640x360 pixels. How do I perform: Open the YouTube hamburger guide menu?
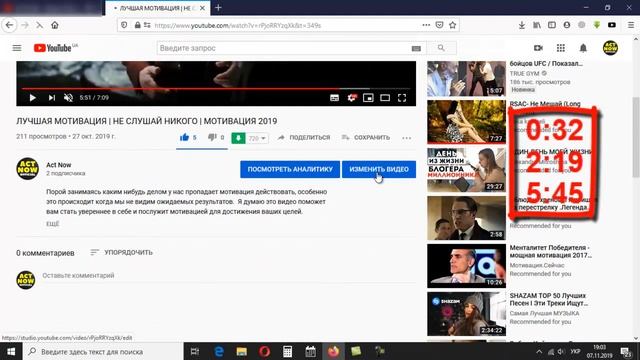click(17, 48)
